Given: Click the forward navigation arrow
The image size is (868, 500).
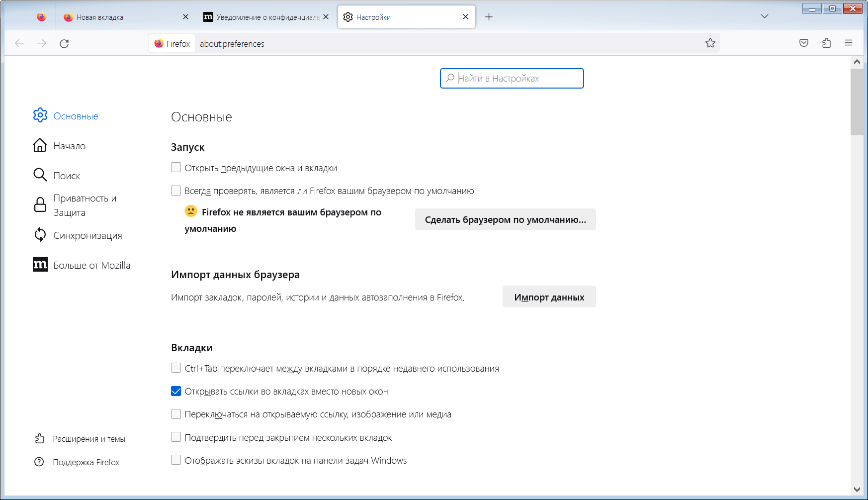Looking at the screenshot, I should point(42,43).
